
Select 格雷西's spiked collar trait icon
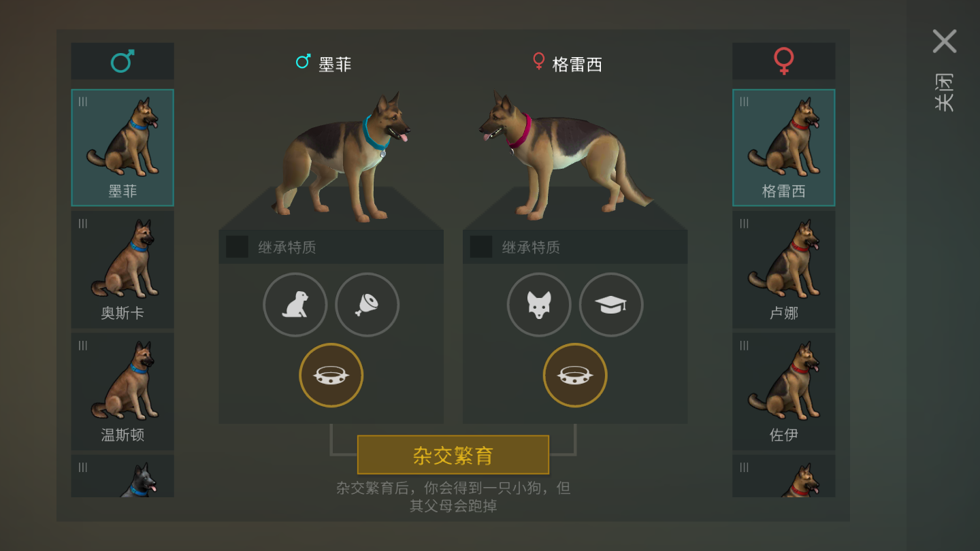pos(575,375)
